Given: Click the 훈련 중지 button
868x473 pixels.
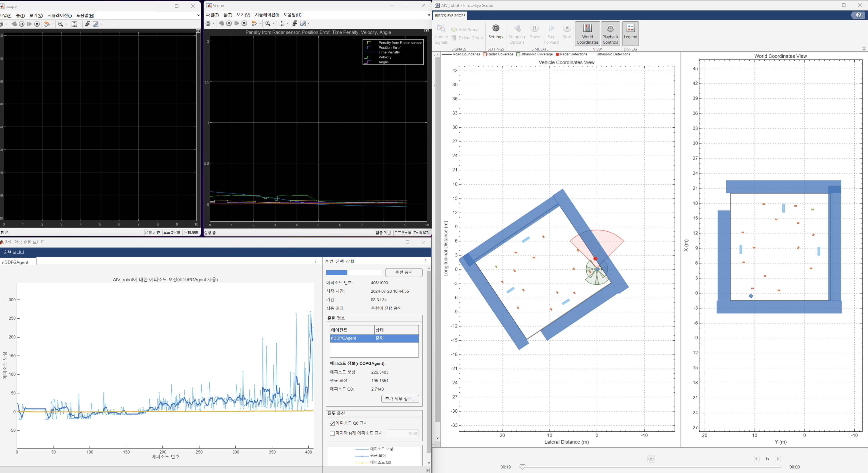Looking at the screenshot, I should click(x=404, y=272).
